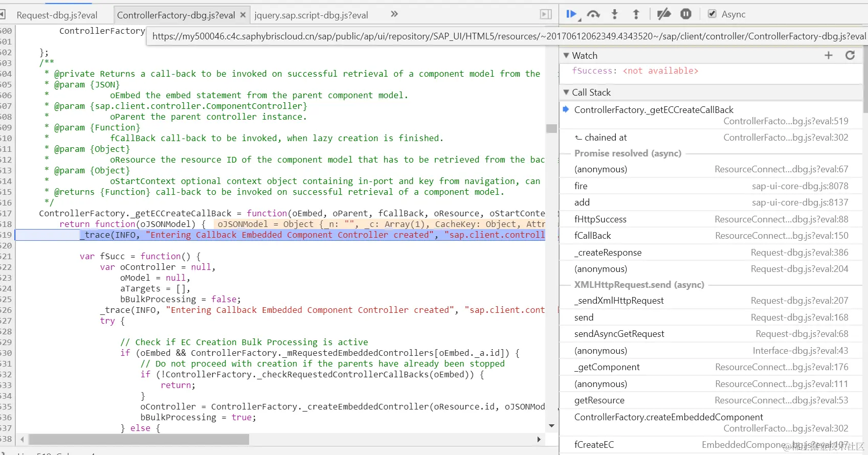Open sendAsyncGetRequest stack frame
This screenshot has width=868, height=455.
pos(711,334)
